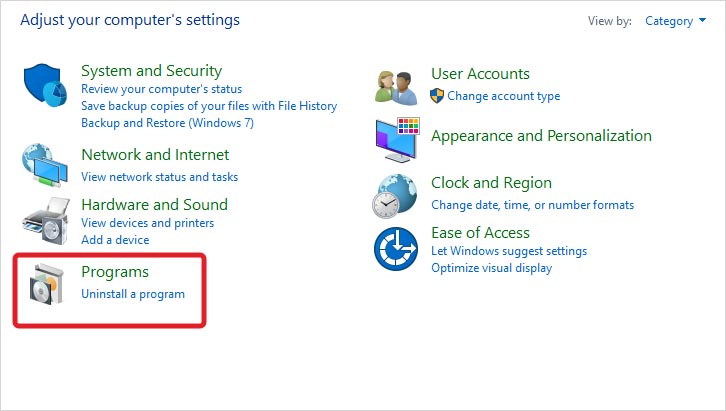Select View network status and tasks
The width and height of the screenshot is (726, 411).
tap(159, 177)
